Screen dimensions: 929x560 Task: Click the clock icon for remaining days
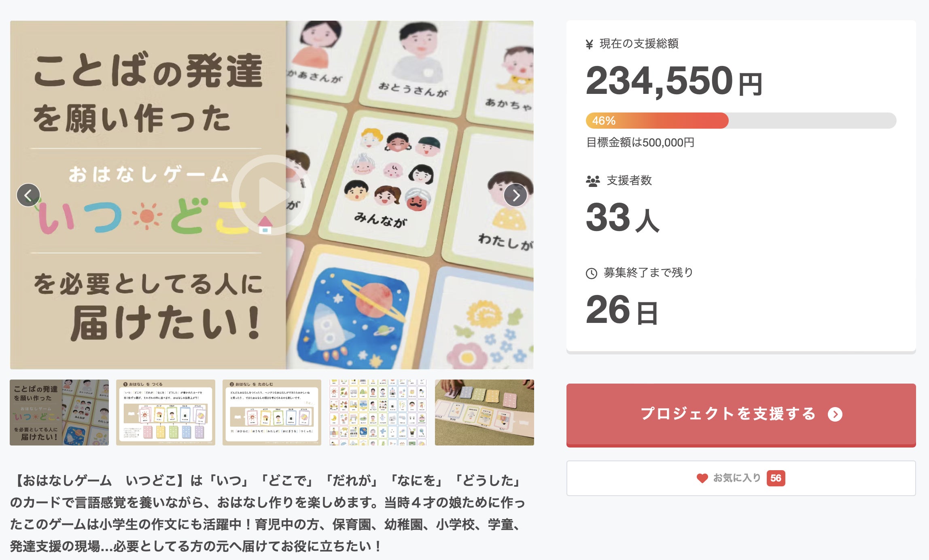tap(592, 274)
